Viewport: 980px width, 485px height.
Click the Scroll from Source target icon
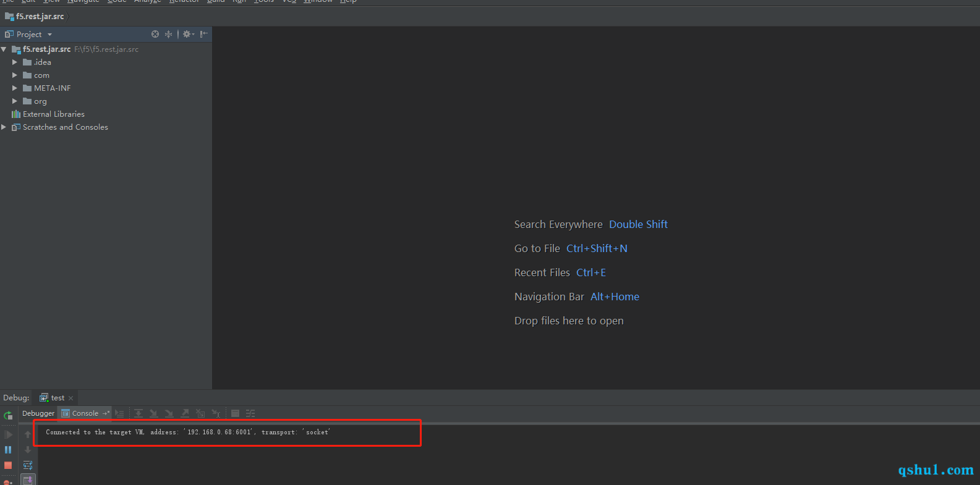(155, 34)
